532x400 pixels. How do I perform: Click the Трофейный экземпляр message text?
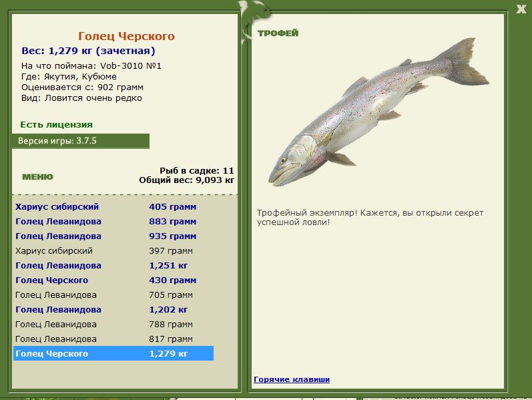pos(370,217)
